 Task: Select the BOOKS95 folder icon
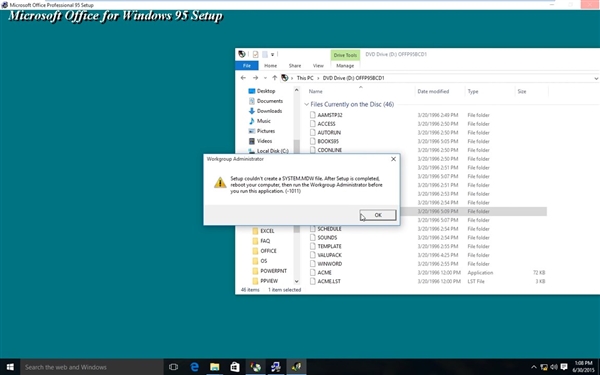tap(313, 141)
